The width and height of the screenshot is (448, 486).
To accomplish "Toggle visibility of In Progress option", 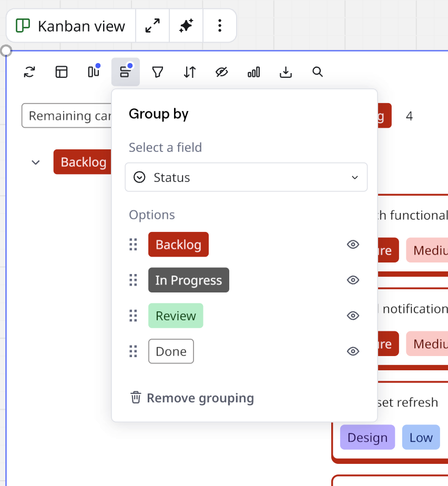I will pos(353,280).
